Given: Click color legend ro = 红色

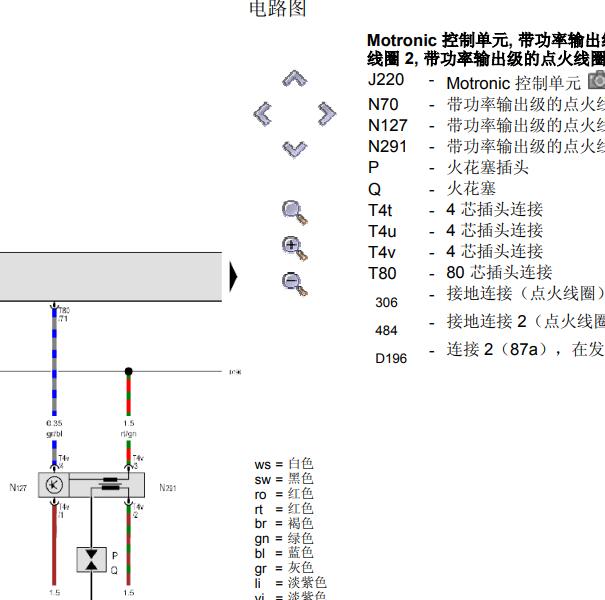Looking at the screenshot, I should click(x=284, y=494).
